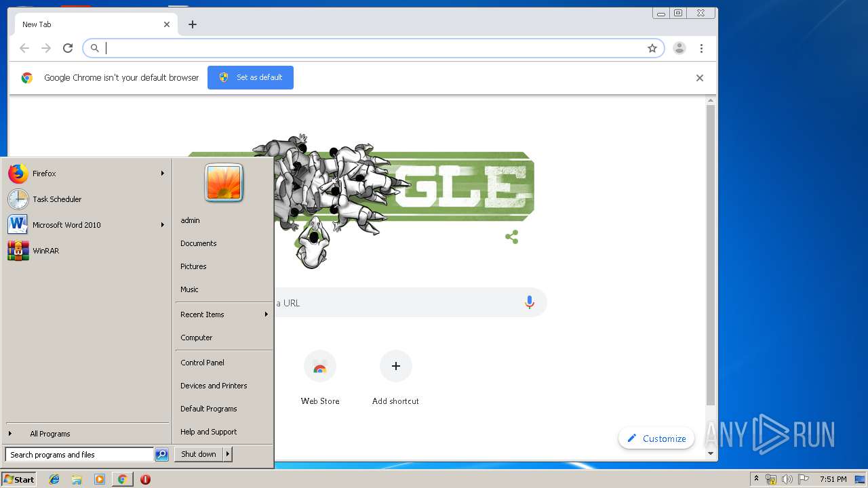Open Control Panel
Image resolution: width=868 pixels, height=488 pixels.
tap(202, 363)
